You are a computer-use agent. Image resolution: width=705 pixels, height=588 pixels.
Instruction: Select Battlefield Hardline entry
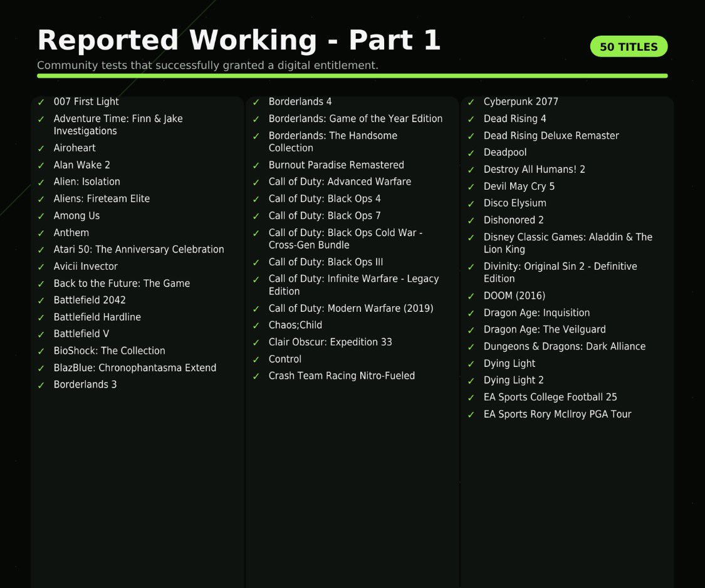(x=97, y=317)
